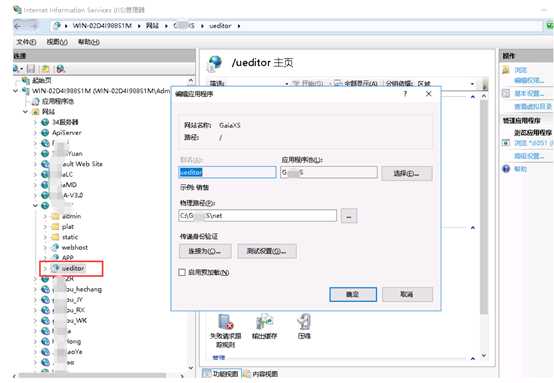Click the dialog help question mark

405,94
